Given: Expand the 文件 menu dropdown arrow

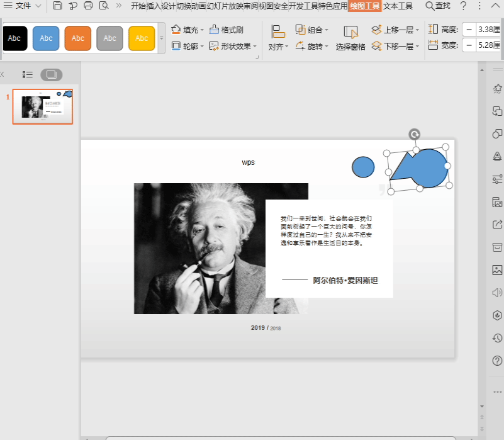Looking at the screenshot, I should [38, 6].
